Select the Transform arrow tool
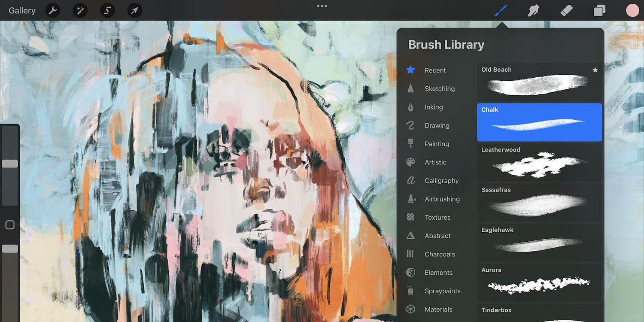 click(x=134, y=10)
